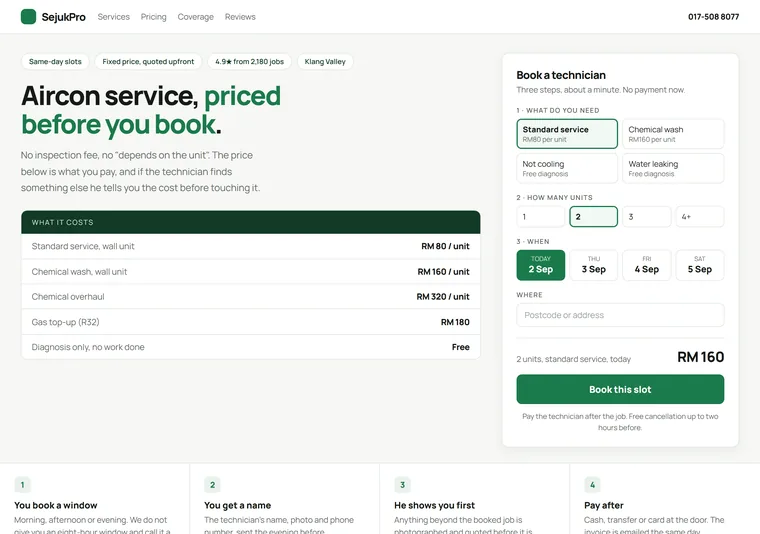Pick the Fri 4 Sep date
The height and width of the screenshot is (534, 760).
[647, 265]
